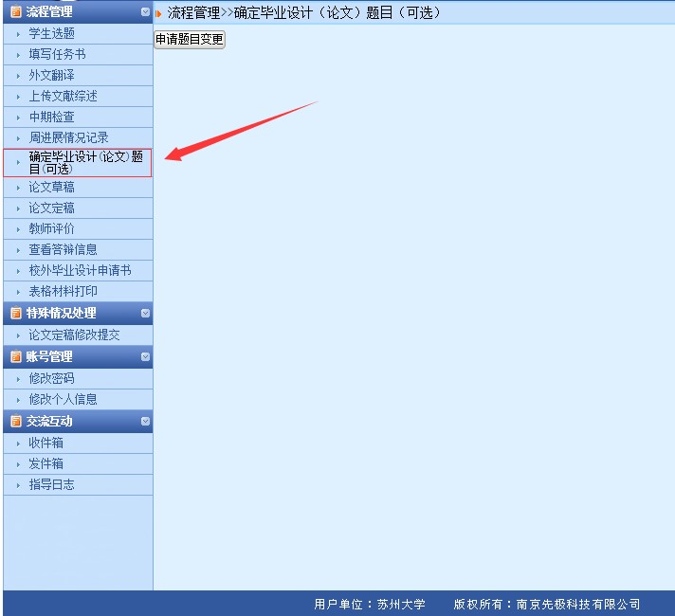Click the 流程管理 section header title
This screenshot has width=675, height=616.
(49, 12)
